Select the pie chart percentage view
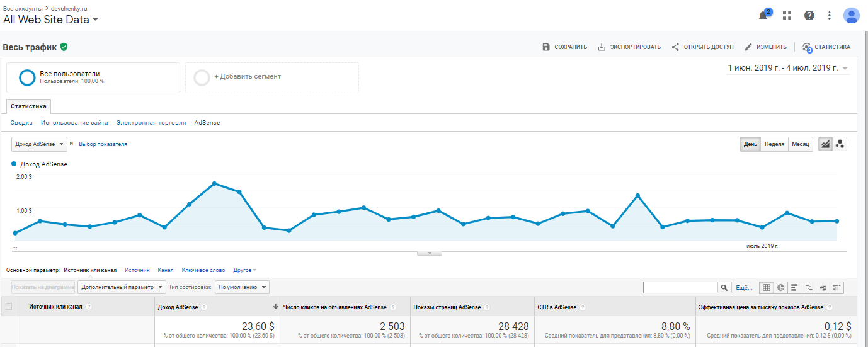 coord(781,287)
